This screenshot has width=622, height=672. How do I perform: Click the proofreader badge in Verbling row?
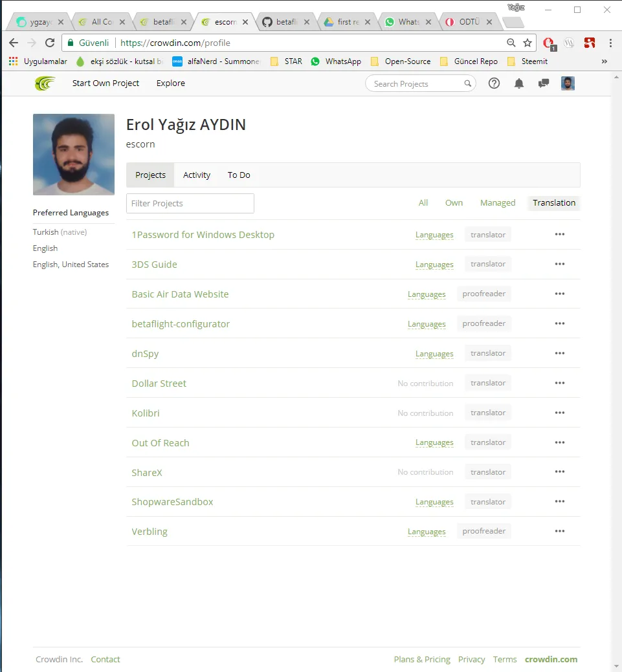point(484,531)
